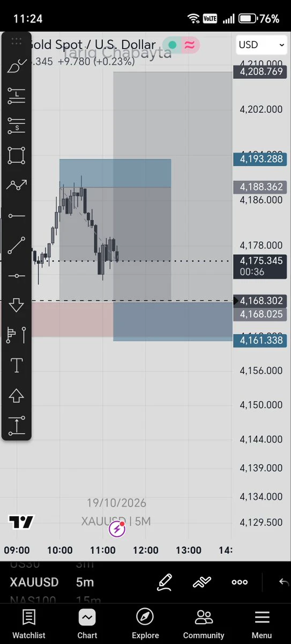
Task: Pick the short position tool
Action: pos(16,126)
